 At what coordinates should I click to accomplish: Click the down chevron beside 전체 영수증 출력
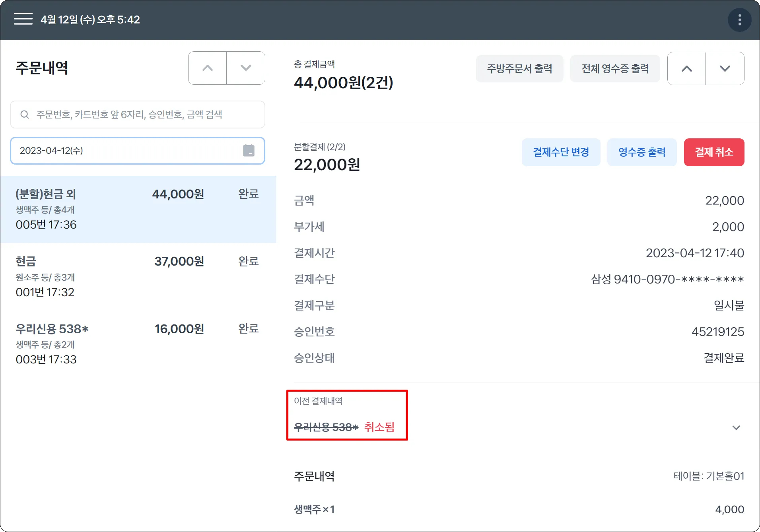pos(725,68)
